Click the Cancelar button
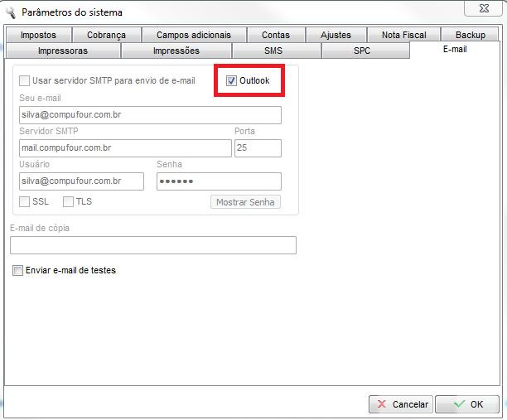Image resolution: width=507 pixels, height=420 pixels. (x=401, y=404)
